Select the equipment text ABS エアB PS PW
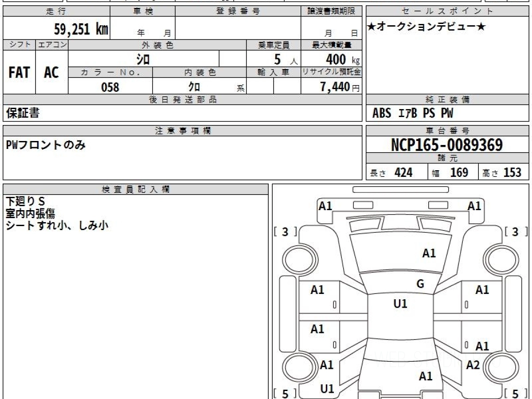Image resolution: width=532 pixels, height=399 pixels. 413,113
